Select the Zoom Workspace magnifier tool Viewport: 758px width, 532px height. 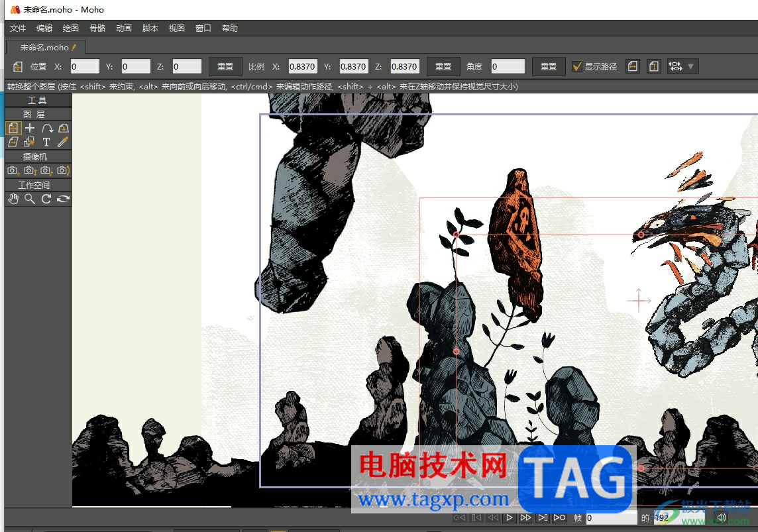(30, 199)
